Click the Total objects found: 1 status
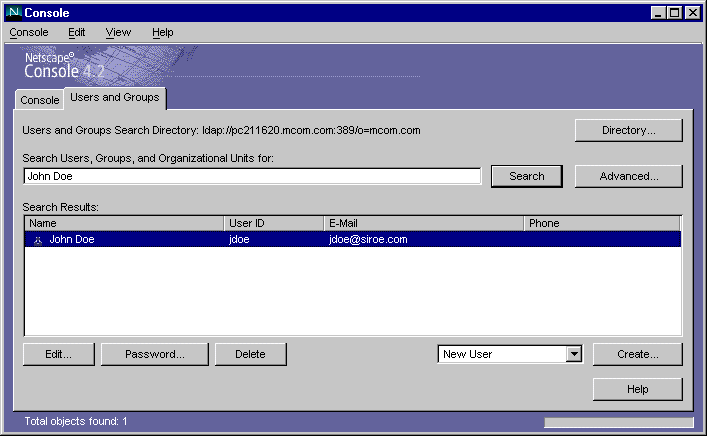The image size is (707, 436). [76, 421]
